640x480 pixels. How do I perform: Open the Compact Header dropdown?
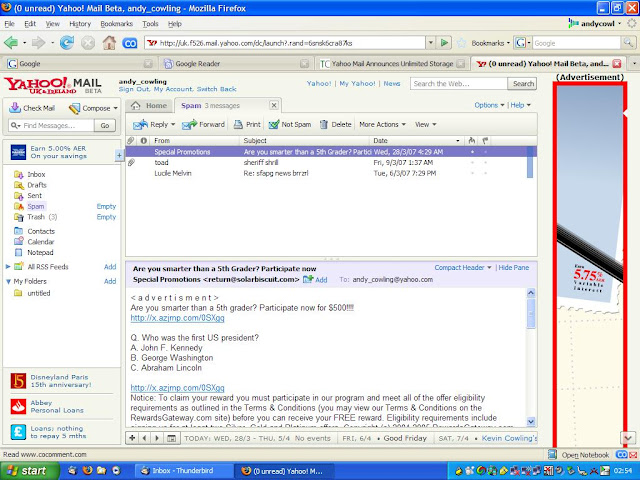pos(463,268)
